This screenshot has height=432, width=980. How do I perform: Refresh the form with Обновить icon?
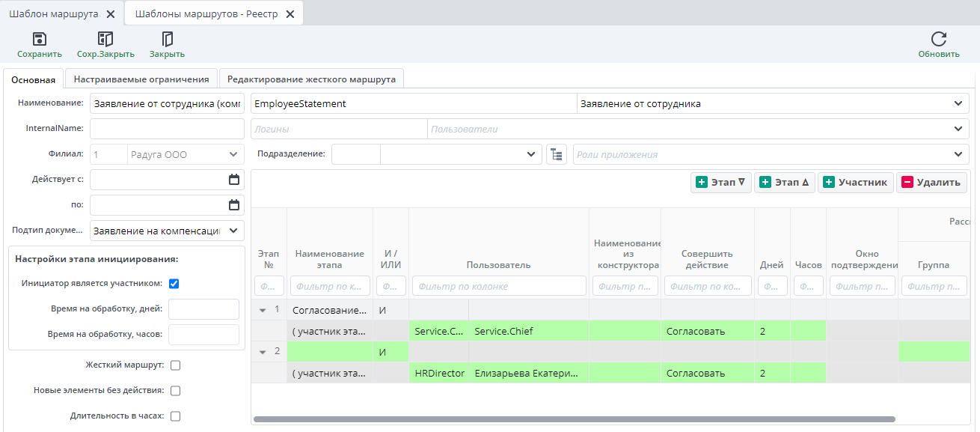(938, 40)
